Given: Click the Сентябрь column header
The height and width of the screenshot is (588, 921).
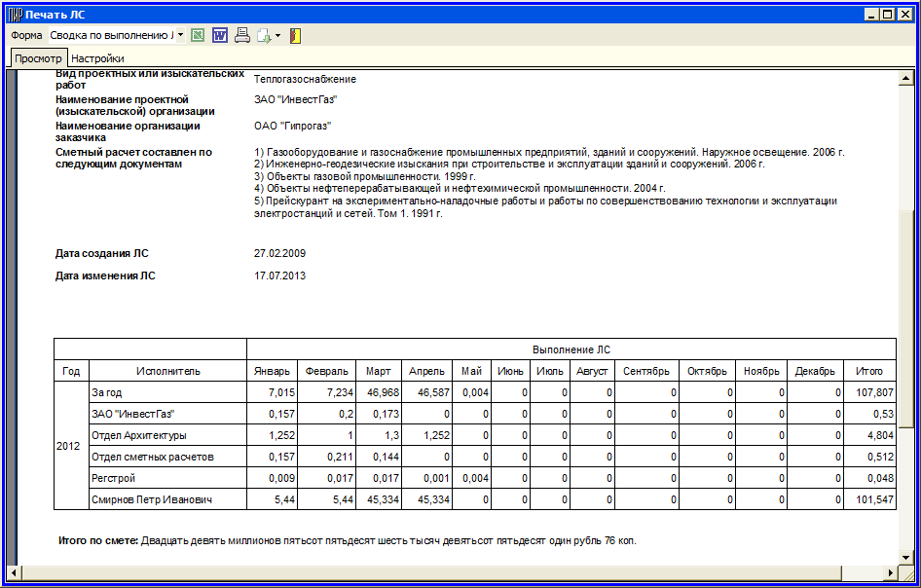Looking at the screenshot, I should click(646, 371).
